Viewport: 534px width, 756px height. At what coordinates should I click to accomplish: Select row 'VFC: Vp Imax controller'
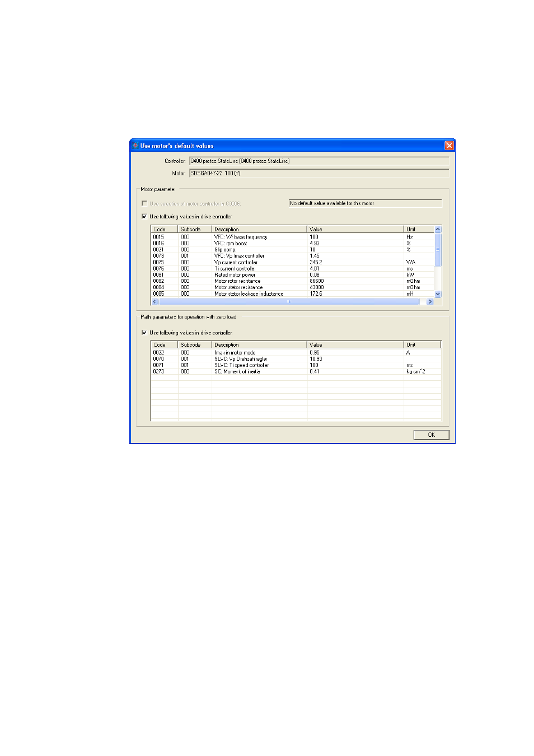pos(293,256)
